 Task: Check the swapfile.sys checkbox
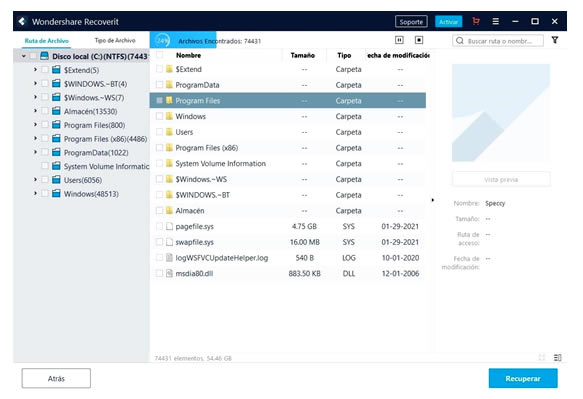[x=159, y=242]
